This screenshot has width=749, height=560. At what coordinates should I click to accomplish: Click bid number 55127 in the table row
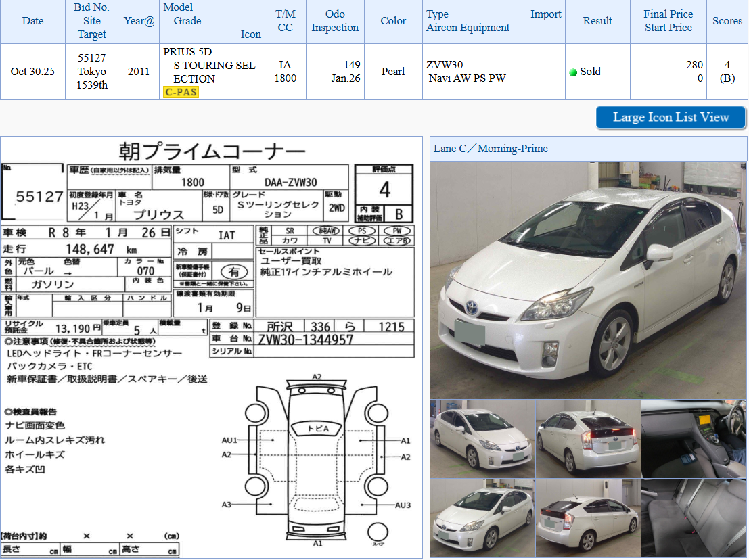(x=92, y=58)
